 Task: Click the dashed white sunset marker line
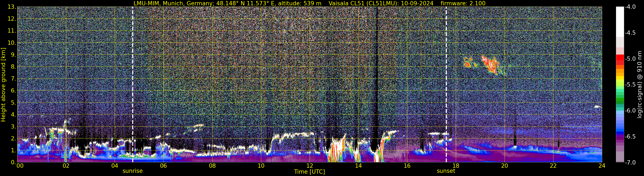click(x=446, y=85)
